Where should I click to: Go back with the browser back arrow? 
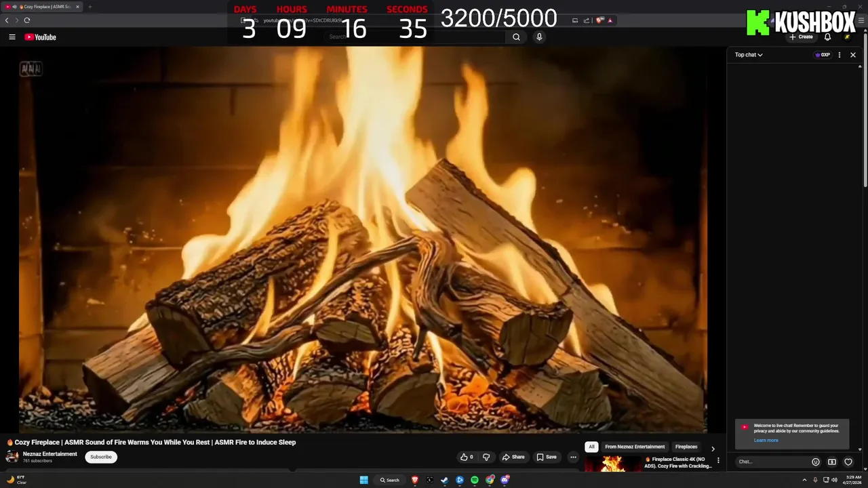7,20
